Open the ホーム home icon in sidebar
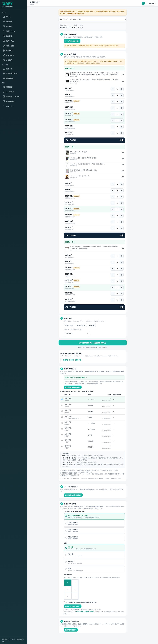 [4, 17]
